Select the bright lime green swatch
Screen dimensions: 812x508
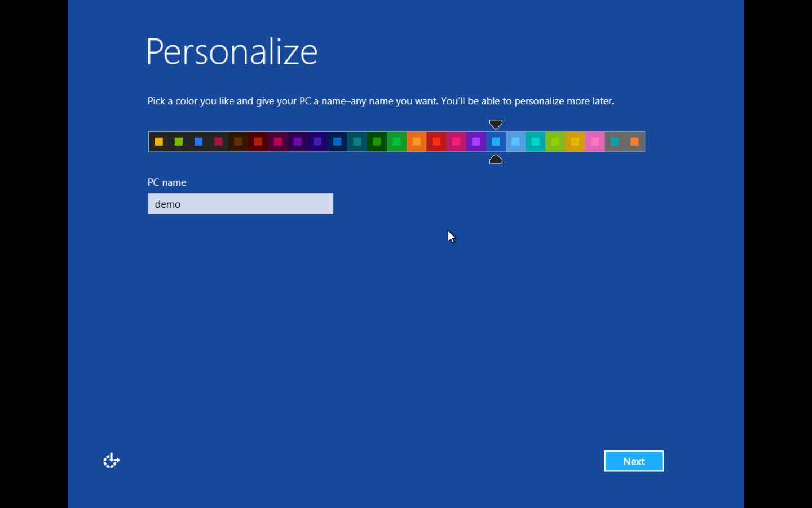pos(555,142)
